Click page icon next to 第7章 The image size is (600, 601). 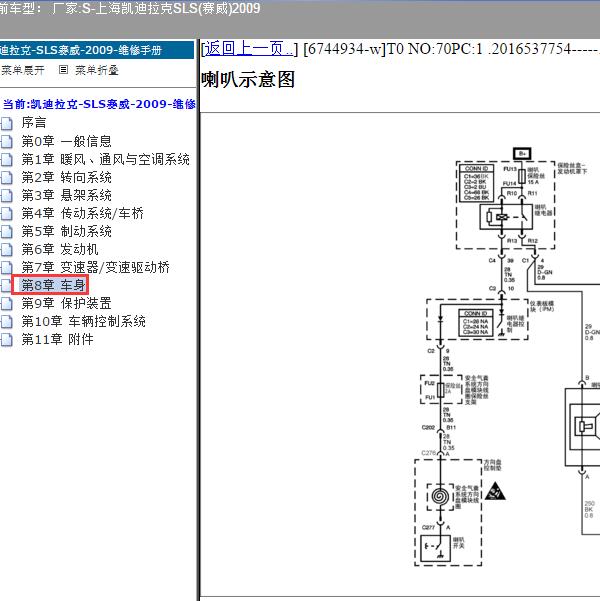(x=7, y=268)
